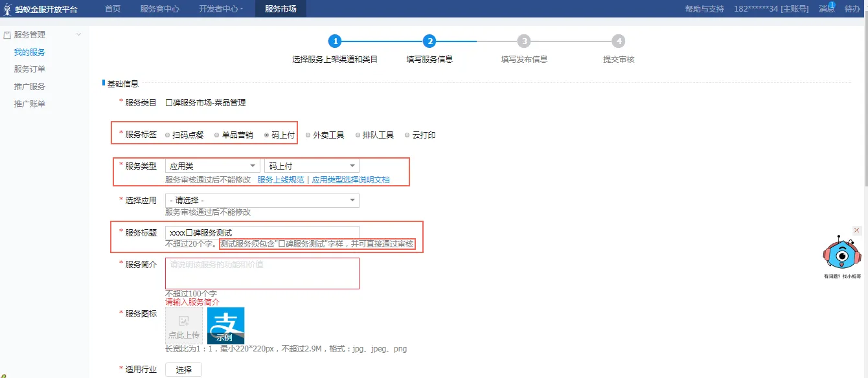Open 消息 in top bar
This screenshot has width=868, height=378.
click(827, 9)
